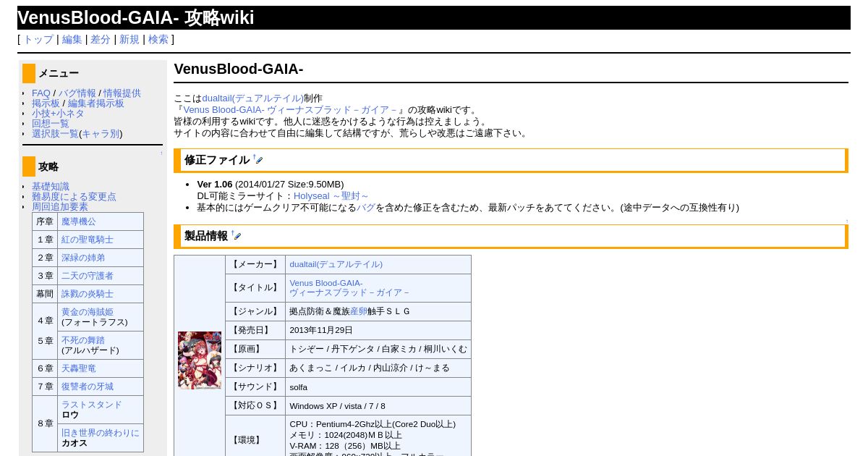Click the edit pencil icon beside 修正ファイル
The height and width of the screenshot is (456, 868).
(259, 161)
